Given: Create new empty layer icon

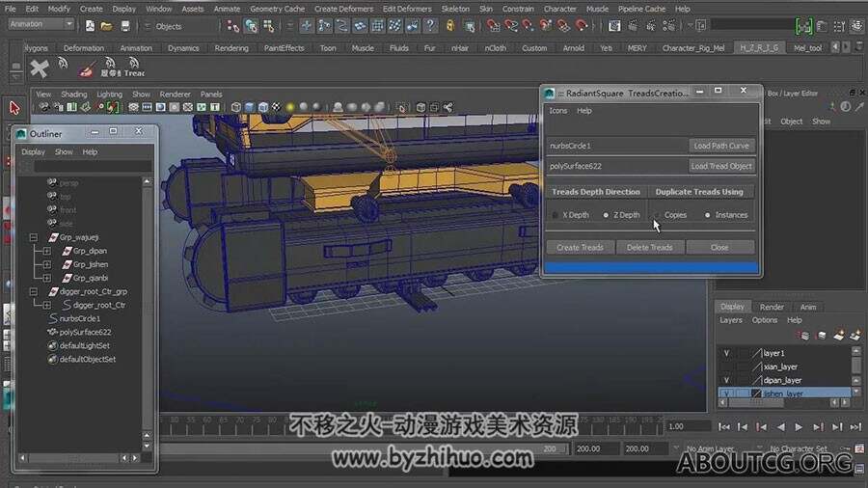Looking at the screenshot, I should pos(839,336).
